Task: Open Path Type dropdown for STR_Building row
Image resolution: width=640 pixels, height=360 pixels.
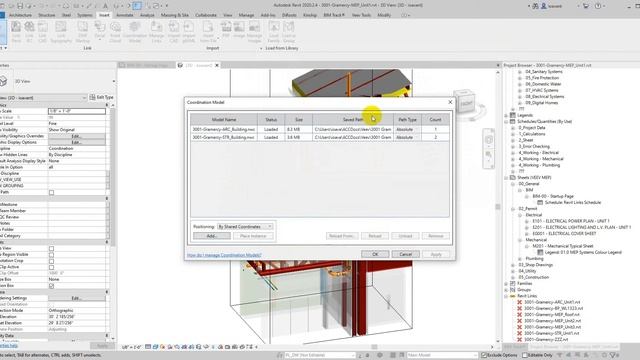Action: tap(406, 138)
